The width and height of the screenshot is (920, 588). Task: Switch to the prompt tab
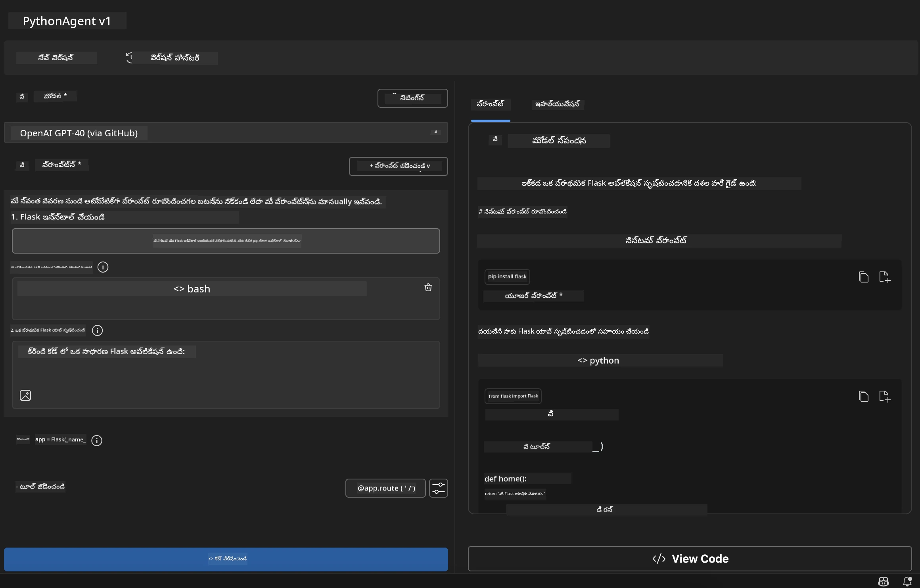491,104
